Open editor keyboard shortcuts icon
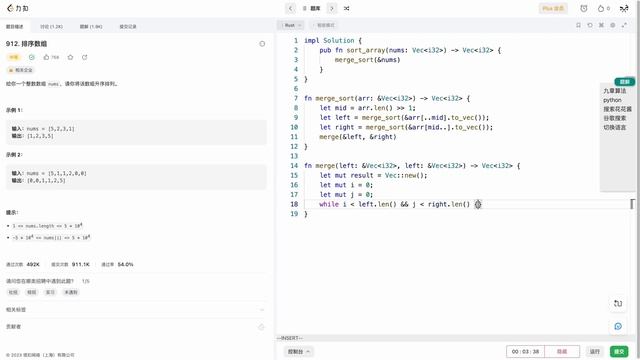This screenshot has height=360, width=640. coord(601,25)
